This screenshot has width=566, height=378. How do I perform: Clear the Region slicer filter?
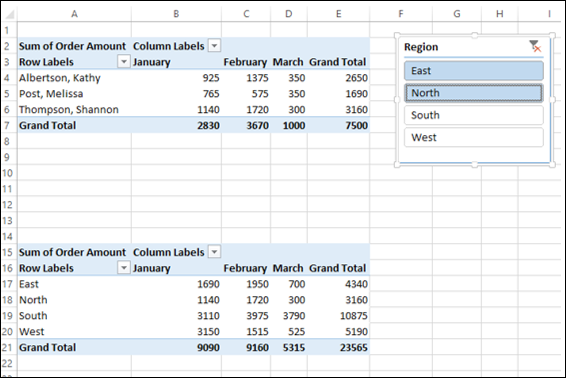[535, 46]
